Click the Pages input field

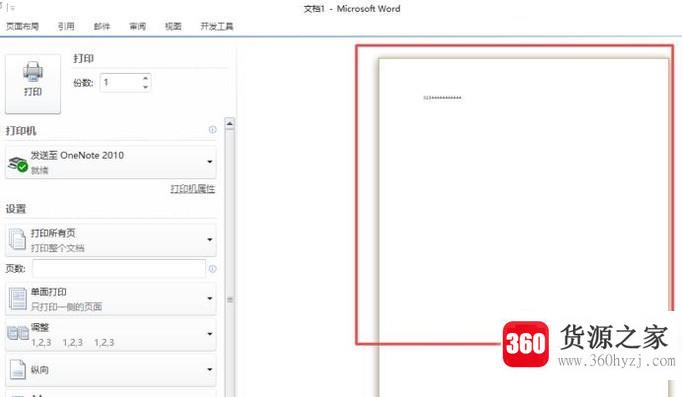119,269
